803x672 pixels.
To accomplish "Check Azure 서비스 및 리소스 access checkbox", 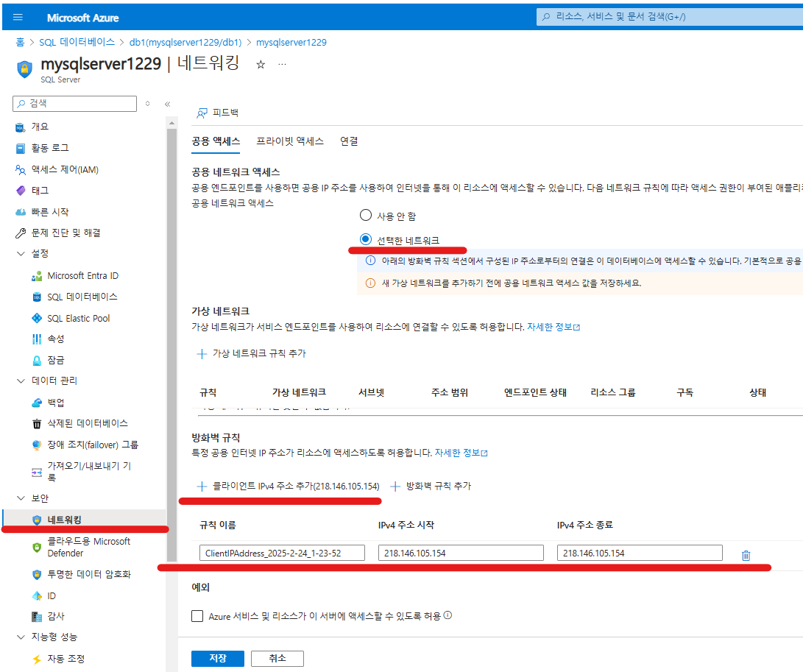I will 197,615.
